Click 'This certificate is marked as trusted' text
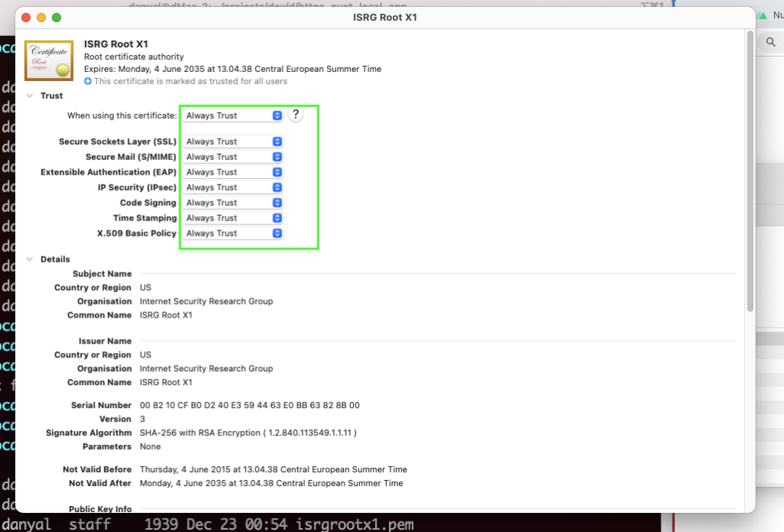 pyautogui.click(x=191, y=81)
